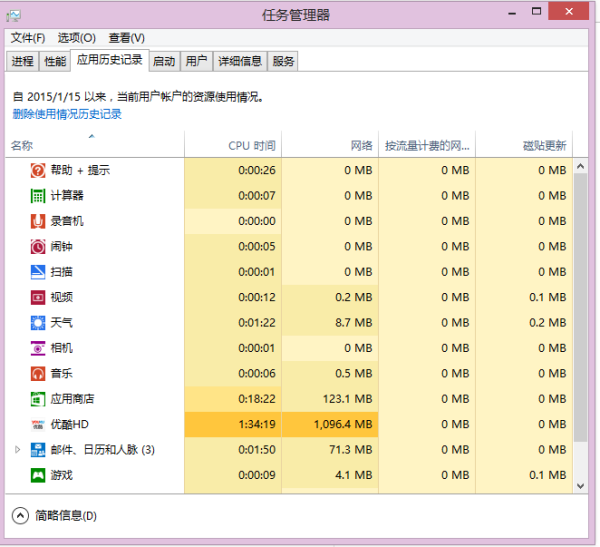The image size is (600, 547).
Task: Click the 录音机 recorder icon
Action: pos(38,221)
